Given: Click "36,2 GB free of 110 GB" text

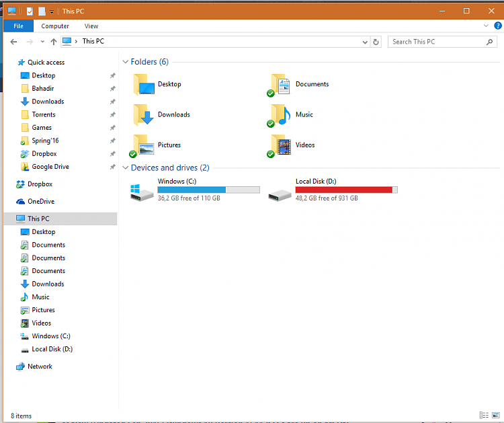Looking at the screenshot, I should (x=189, y=198).
